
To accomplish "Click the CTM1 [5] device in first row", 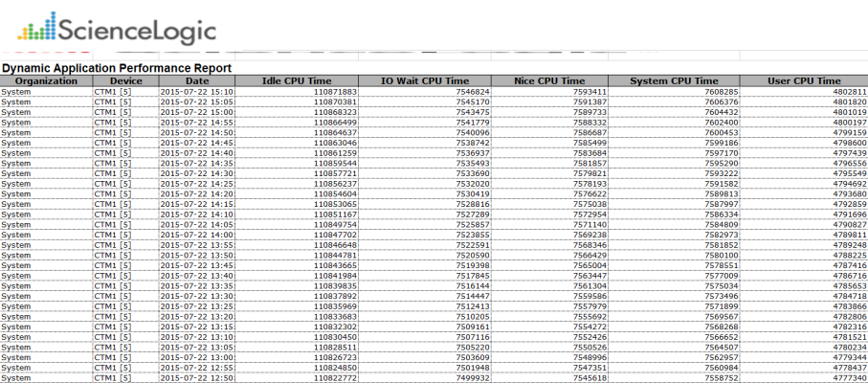I will pos(113,91).
